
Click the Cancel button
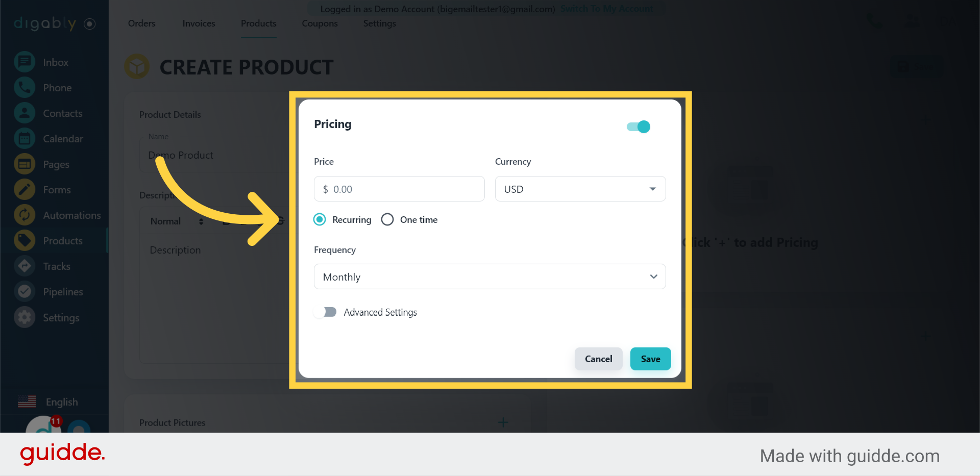point(599,359)
